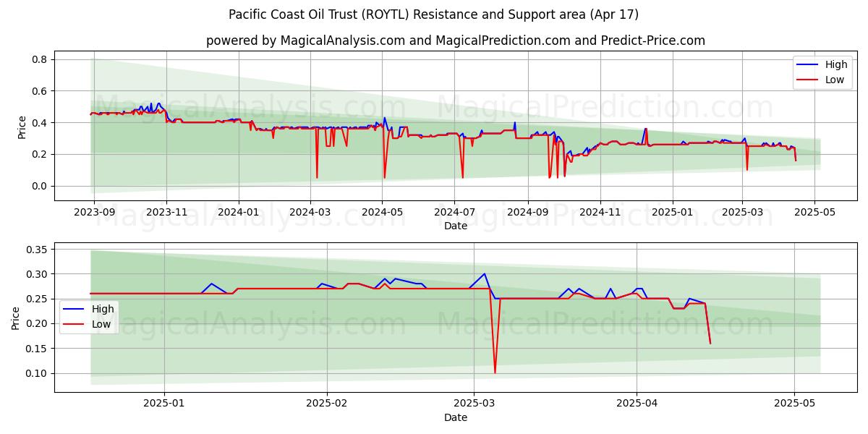
Task: Click '0.10' price tick on bottom chart
Action: click(x=37, y=373)
